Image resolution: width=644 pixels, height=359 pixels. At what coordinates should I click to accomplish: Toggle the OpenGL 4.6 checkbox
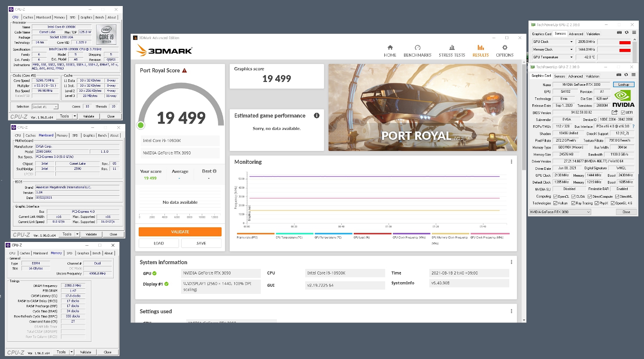pos(613,203)
